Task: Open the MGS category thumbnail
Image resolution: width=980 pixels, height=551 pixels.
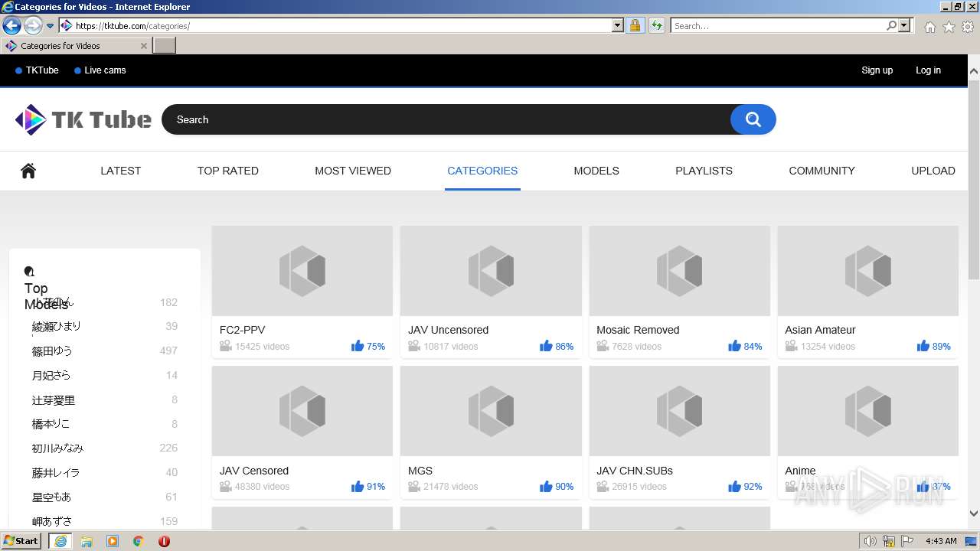Action: tap(491, 411)
